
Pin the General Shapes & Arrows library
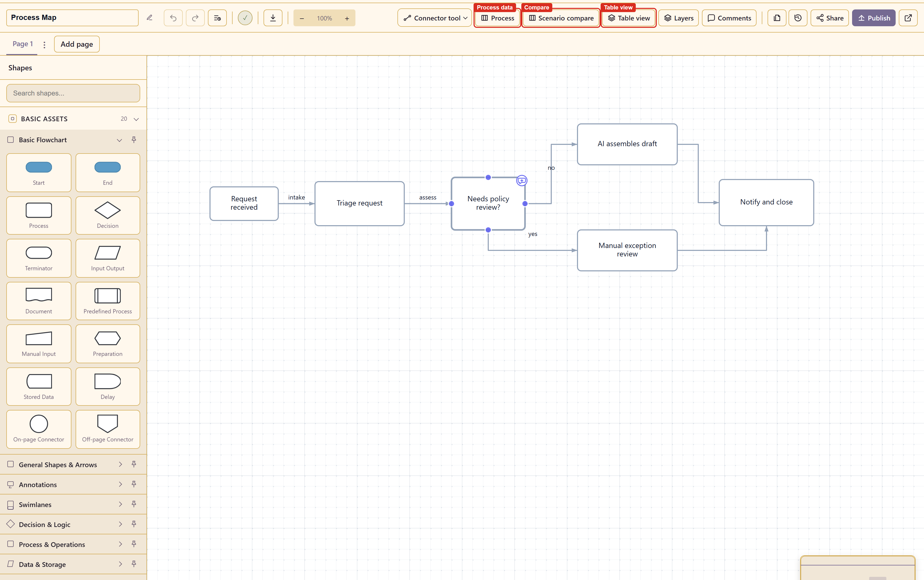134,464
